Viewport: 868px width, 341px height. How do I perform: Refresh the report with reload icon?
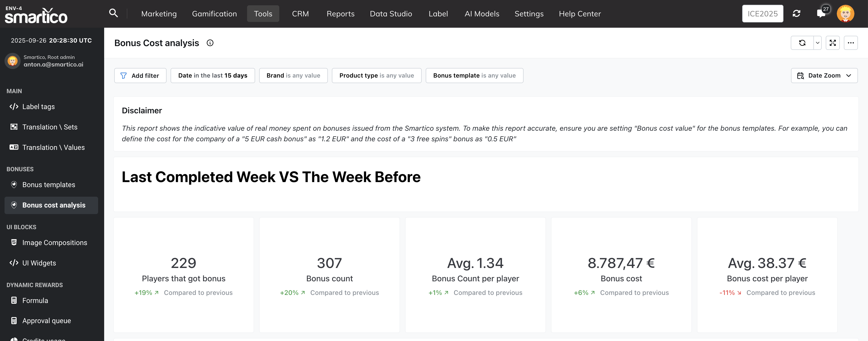[802, 43]
